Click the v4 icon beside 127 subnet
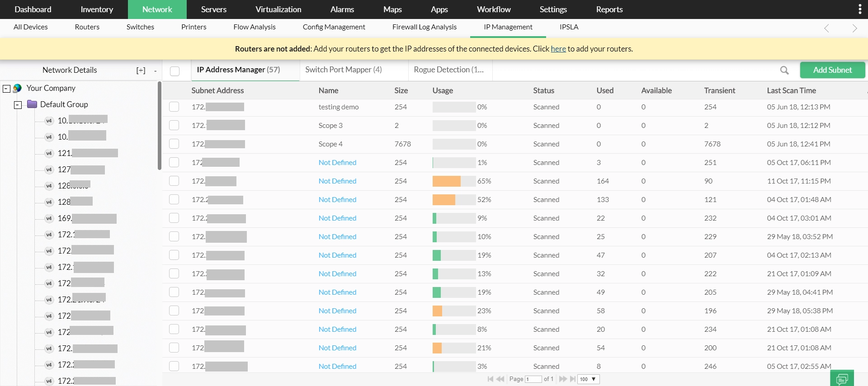This screenshot has height=386, width=868. [x=49, y=169]
